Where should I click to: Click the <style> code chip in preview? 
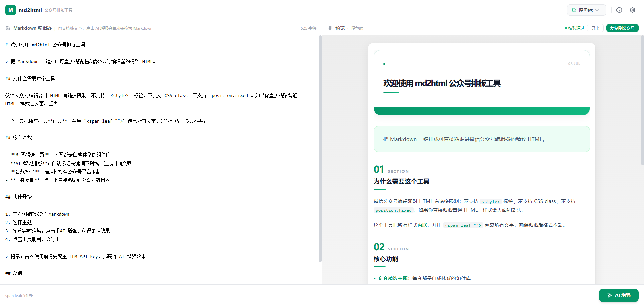(491, 202)
